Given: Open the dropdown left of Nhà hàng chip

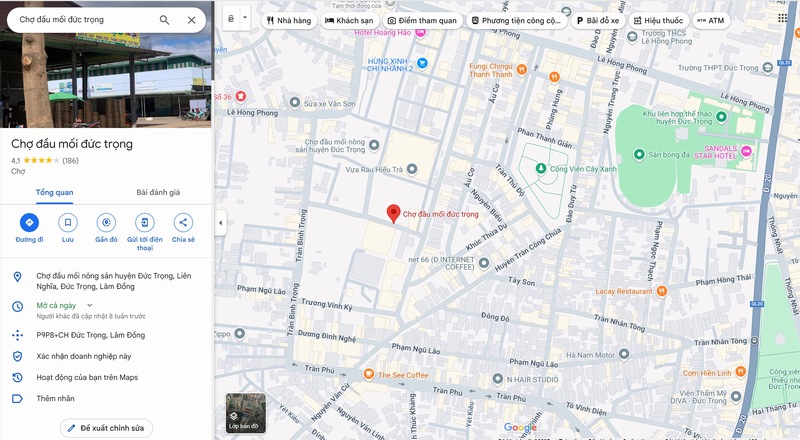Looking at the screenshot, I should 237,19.
